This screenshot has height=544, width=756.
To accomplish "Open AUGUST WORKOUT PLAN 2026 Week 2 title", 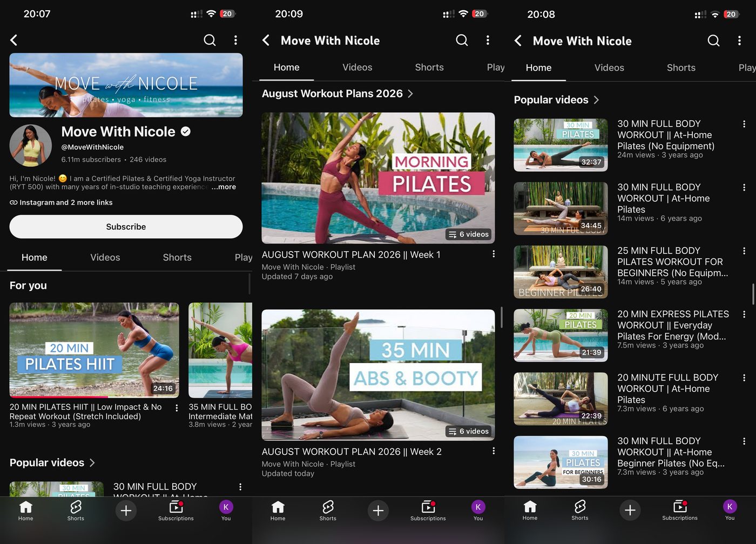I will (x=352, y=452).
